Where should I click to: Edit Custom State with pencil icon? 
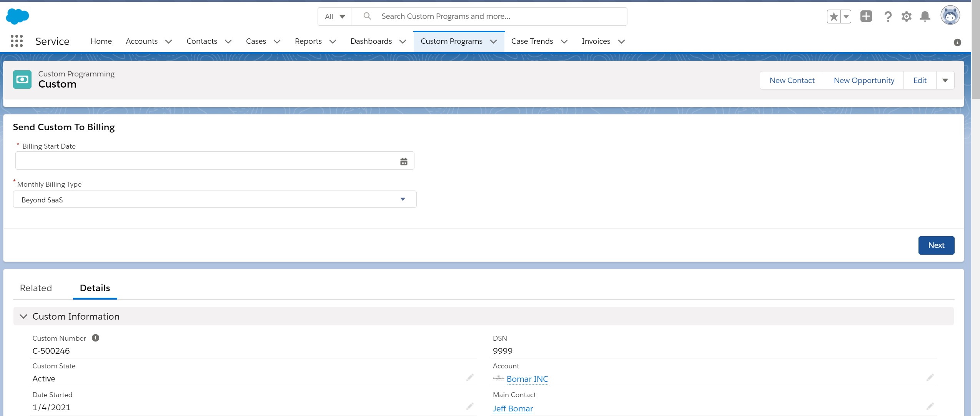click(x=469, y=378)
